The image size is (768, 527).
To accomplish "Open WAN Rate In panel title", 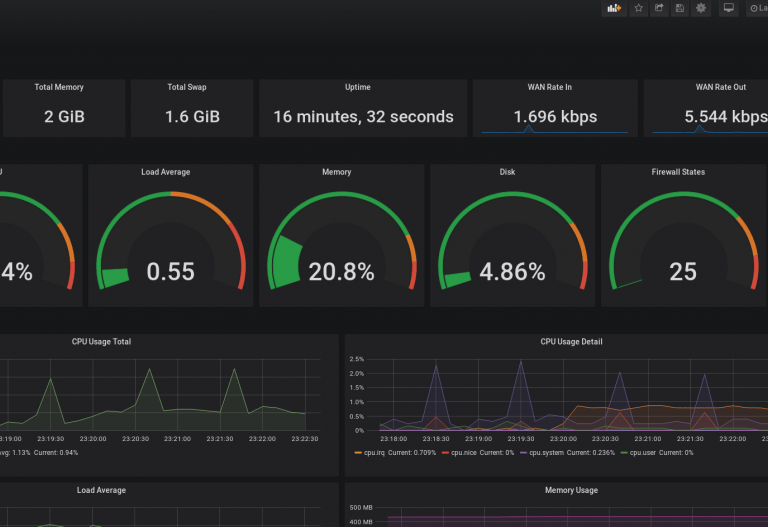I will (x=550, y=87).
